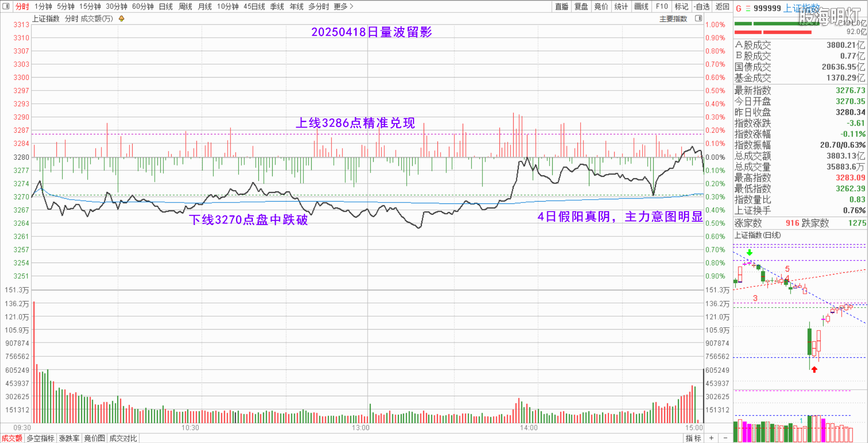
Task: Click the 复盘 review button
Action: click(582, 6)
